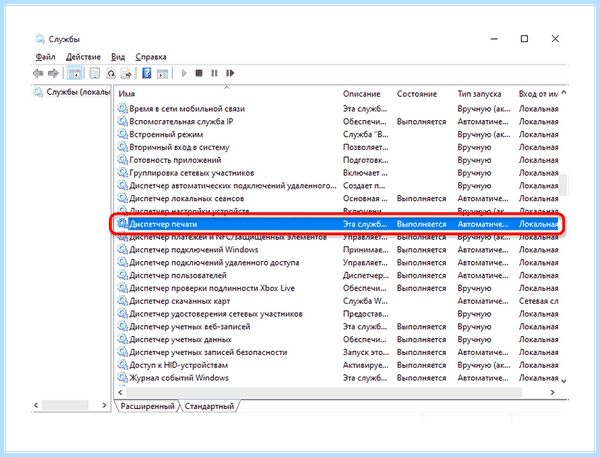The height and width of the screenshot is (457, 600).
Task: Open the Файл menu
Action: click(x=45, y=57)
